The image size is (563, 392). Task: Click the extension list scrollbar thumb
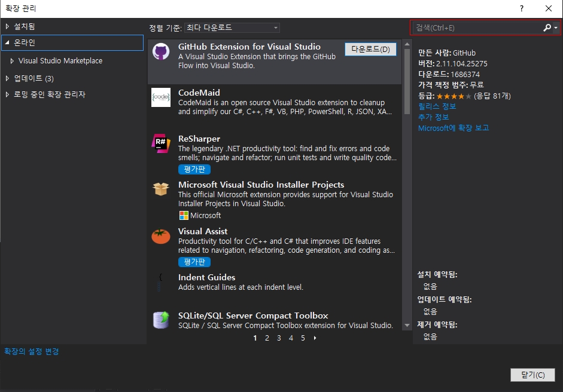coord(407,81)
